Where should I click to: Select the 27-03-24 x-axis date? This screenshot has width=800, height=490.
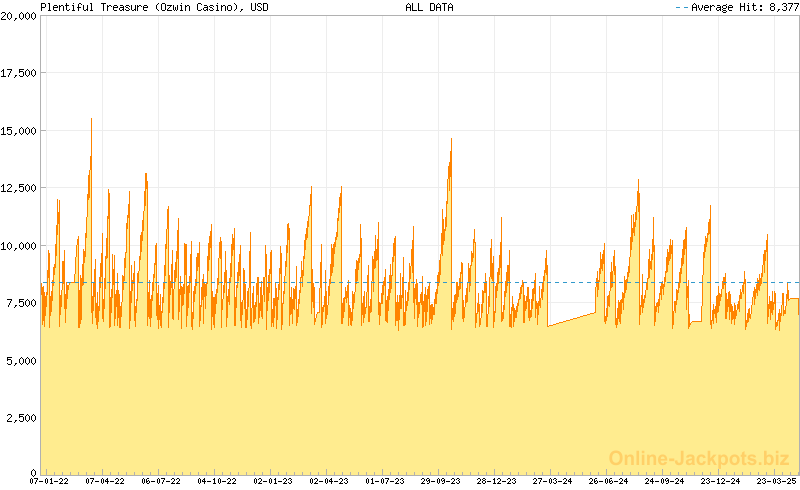552,481
